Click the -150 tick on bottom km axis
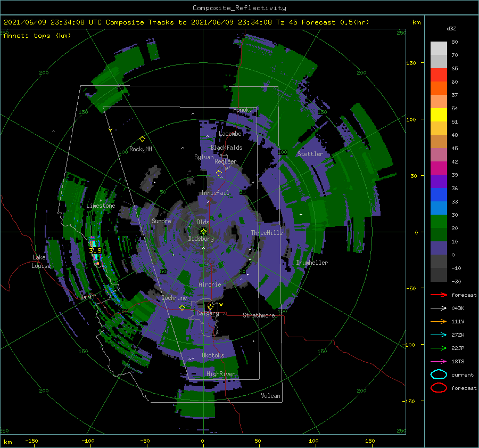This screenshot has width=479, height=448. (x=31, y=441)
